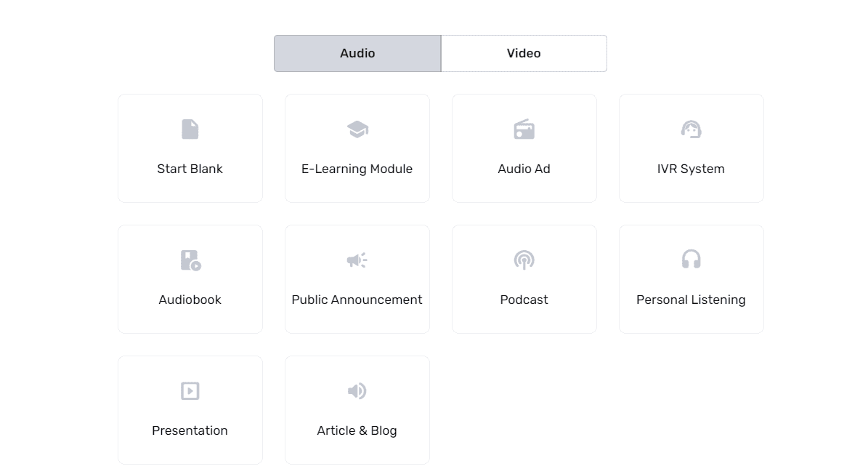Click the Podcast broadcast icon
868x469 pixels.
point(524,260)
